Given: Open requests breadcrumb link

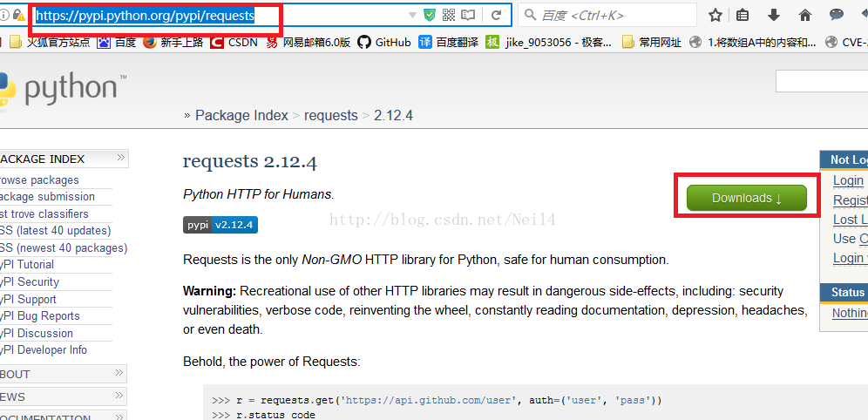Looking at the screenshot, I should [x=331, y=115].
